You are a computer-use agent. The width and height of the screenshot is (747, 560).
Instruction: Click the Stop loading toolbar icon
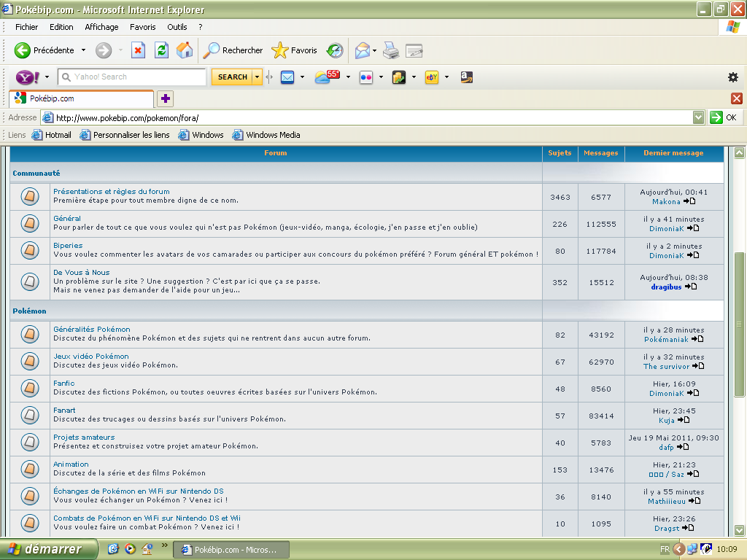coord(138,50)
